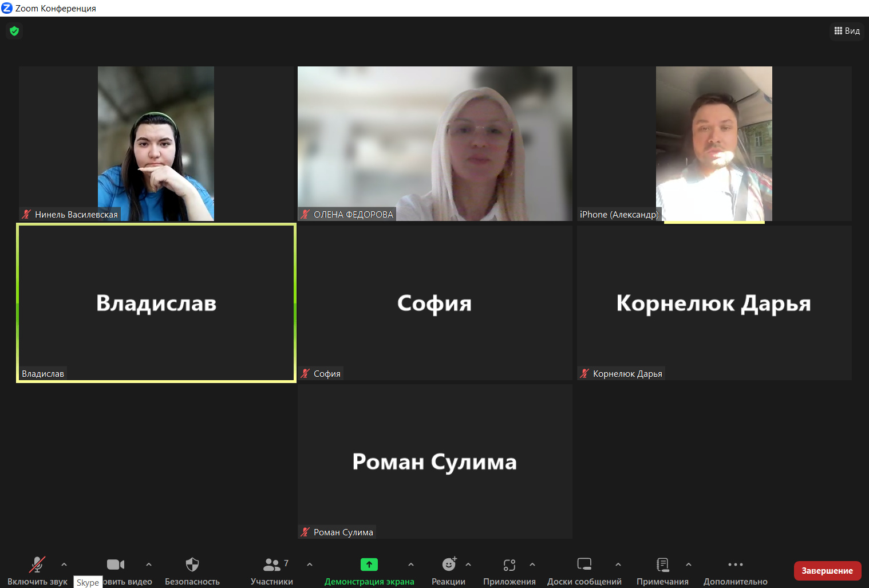Expand whiteboards options arrow

tap(618, 565)
